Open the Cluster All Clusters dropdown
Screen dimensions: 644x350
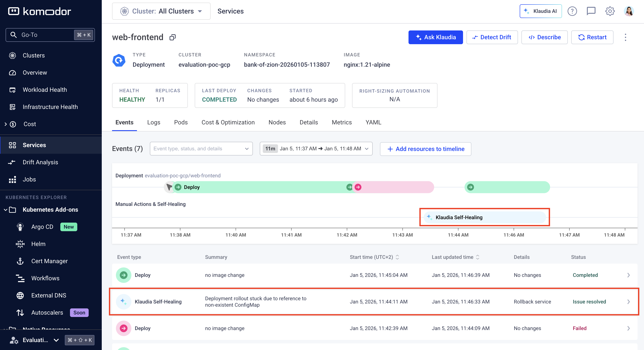tap(161, 11)
